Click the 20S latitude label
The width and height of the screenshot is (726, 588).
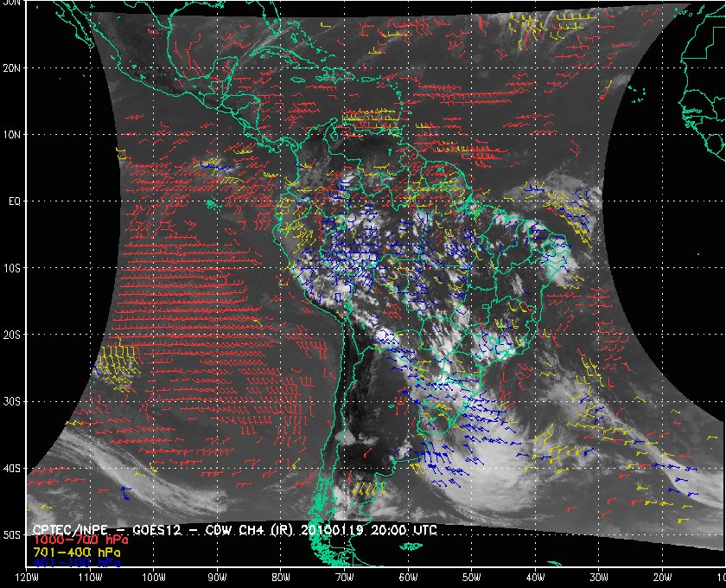[11, 335]
